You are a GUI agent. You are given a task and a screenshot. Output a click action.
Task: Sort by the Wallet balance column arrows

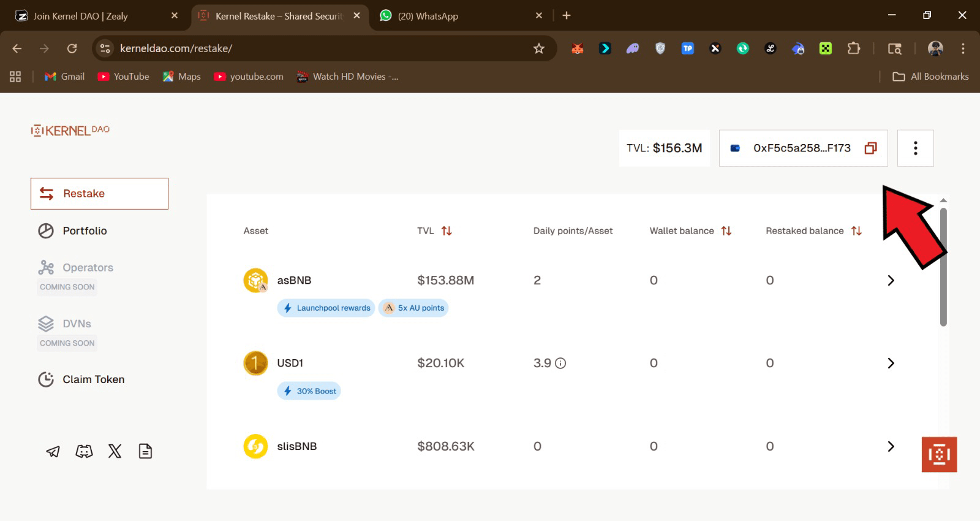[726, 231]
